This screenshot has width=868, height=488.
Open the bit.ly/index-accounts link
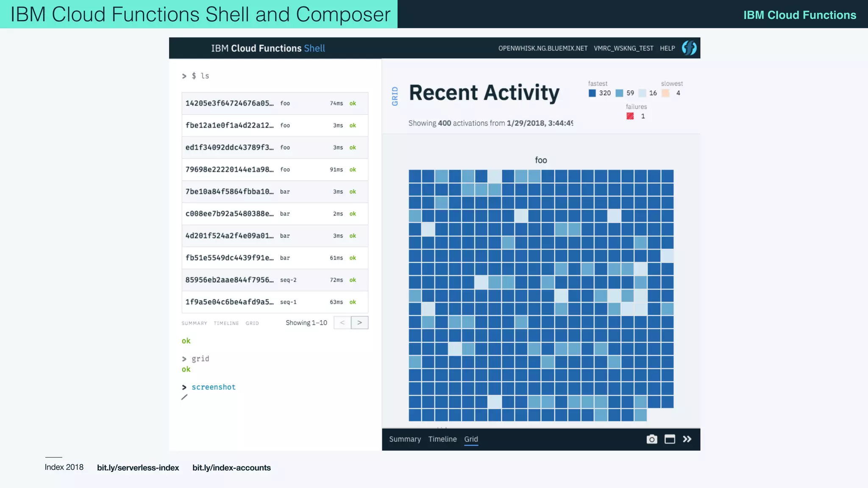pos(231,468)
